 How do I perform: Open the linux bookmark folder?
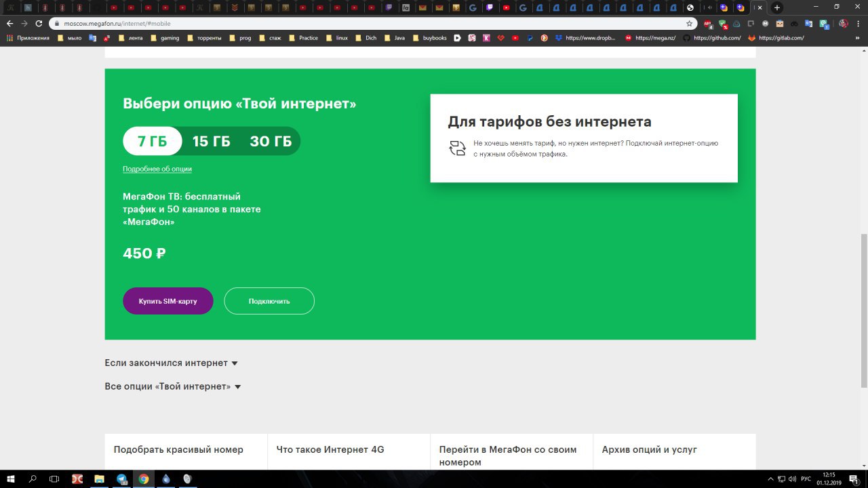[337, 38]
